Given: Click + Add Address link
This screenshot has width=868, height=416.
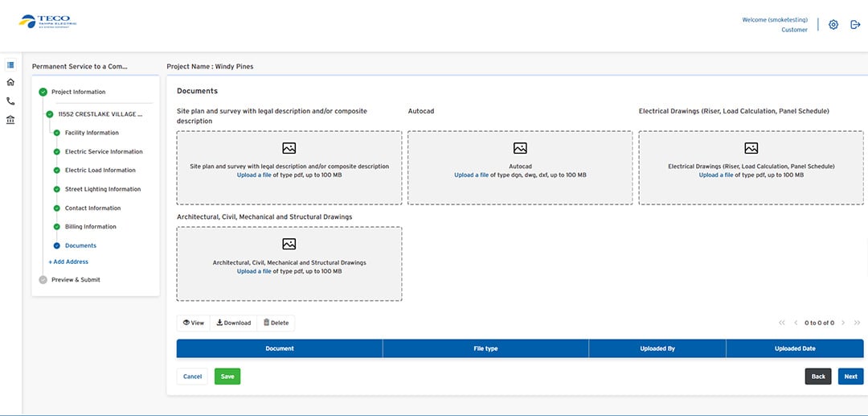Looking at the screenshot, I should pos(68,262).
